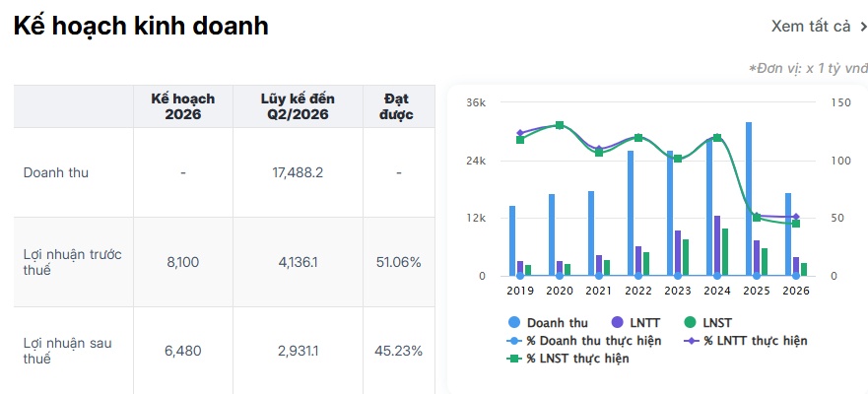The height and width of the screenshot is (394, 868).
Task: Click the green % LNST marker for 2020
Action: click(560, 125)
